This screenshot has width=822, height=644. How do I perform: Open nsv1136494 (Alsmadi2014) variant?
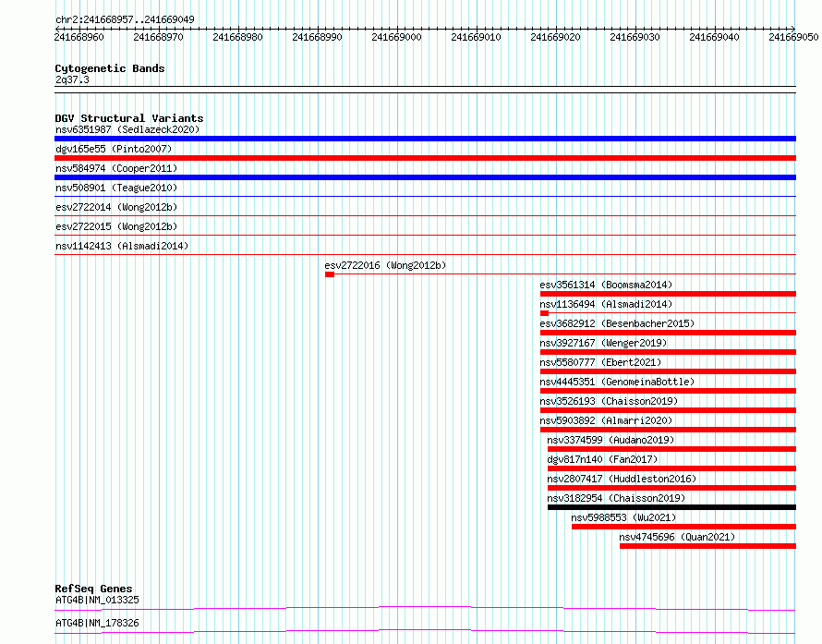pyautogui.click(x=606, y=304)
